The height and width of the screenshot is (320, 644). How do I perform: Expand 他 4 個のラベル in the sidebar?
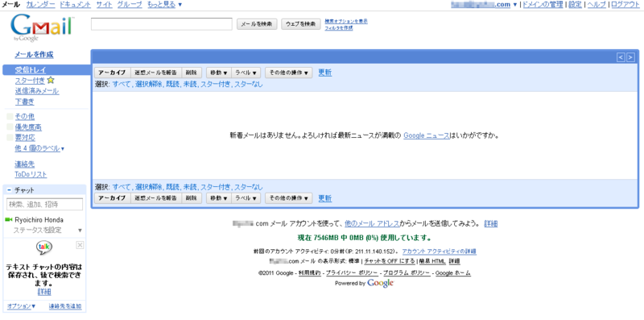39,148
